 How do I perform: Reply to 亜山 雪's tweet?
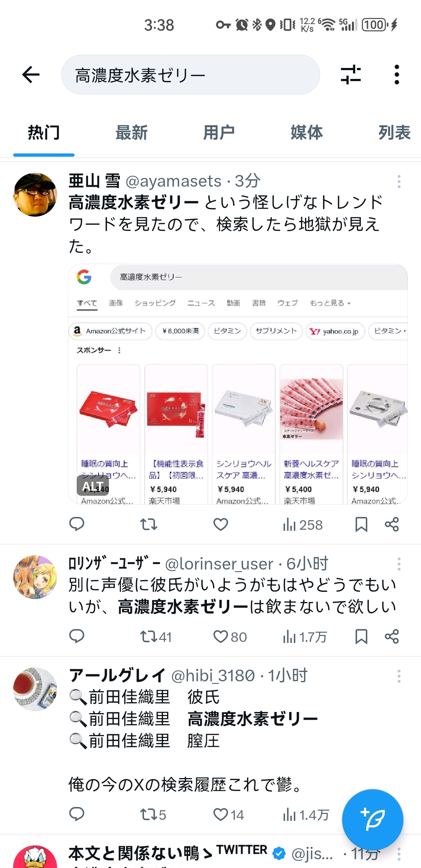77,525
